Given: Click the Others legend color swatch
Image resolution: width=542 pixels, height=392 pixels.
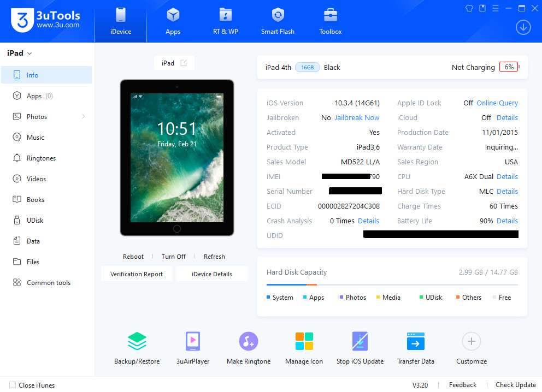Looking at the screenshot, I should 458,297.
